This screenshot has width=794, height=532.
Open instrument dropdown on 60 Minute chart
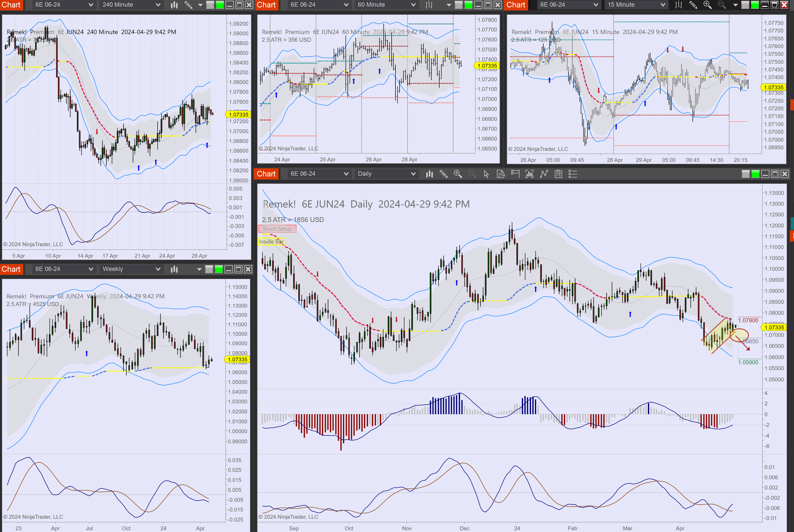coord(319,5)
